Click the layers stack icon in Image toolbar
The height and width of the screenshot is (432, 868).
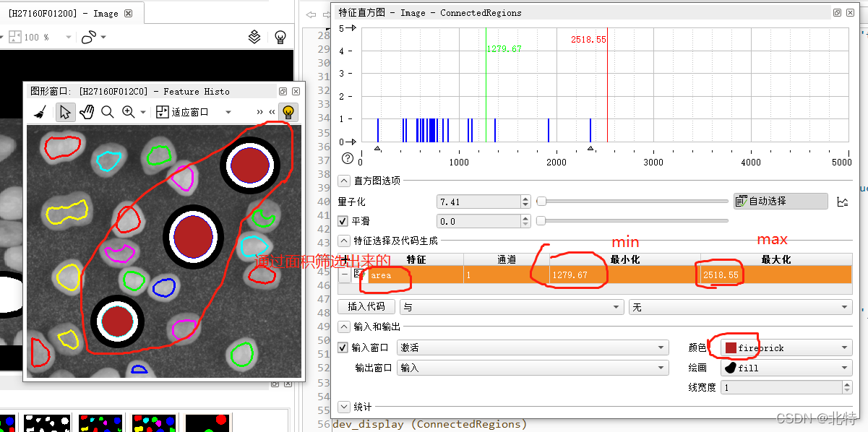click(254, 37)
